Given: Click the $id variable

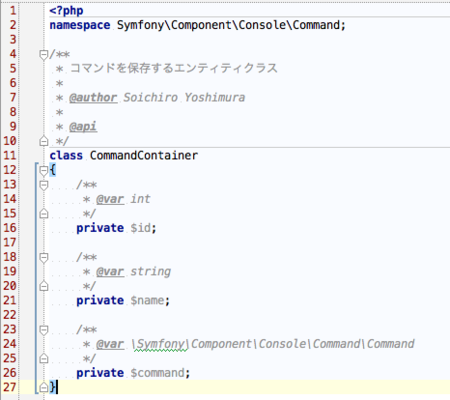Looking at the screenshot, I should click(x=141, y=228).
